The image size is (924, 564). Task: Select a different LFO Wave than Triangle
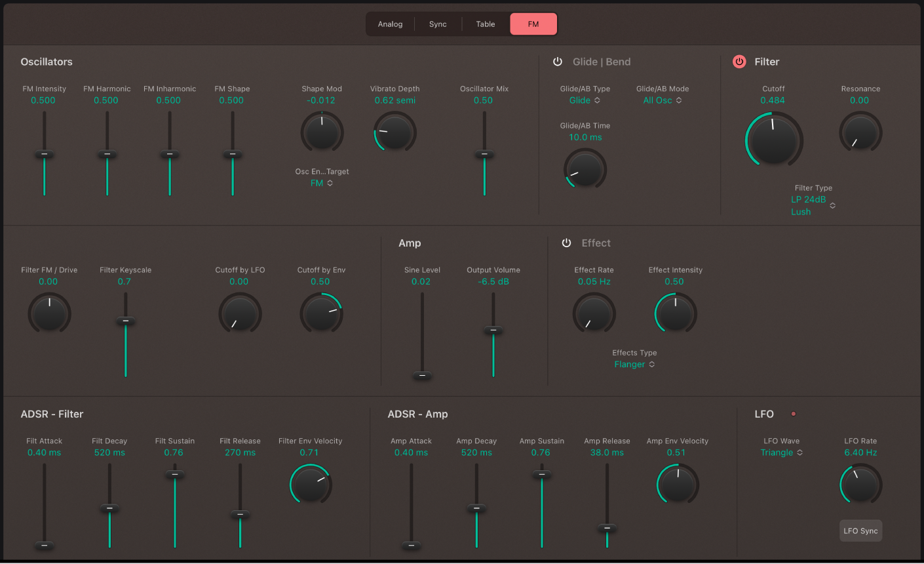click(x=781, y=452)
